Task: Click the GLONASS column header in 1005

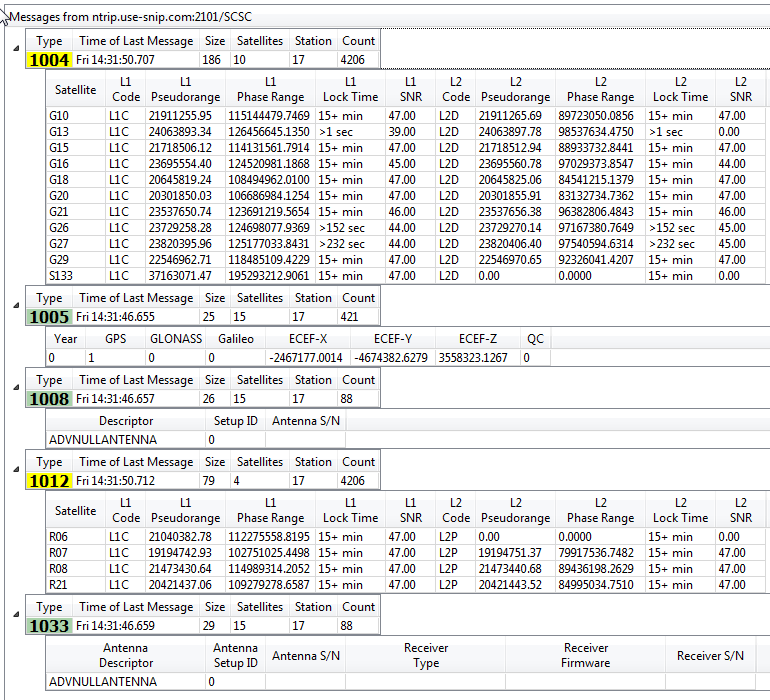Action: [x=176, y=339]
